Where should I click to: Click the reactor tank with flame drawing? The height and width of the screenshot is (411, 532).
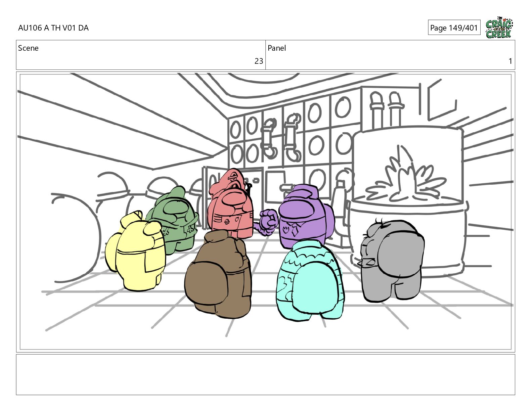pyautogui.click(x=407, y=201)
